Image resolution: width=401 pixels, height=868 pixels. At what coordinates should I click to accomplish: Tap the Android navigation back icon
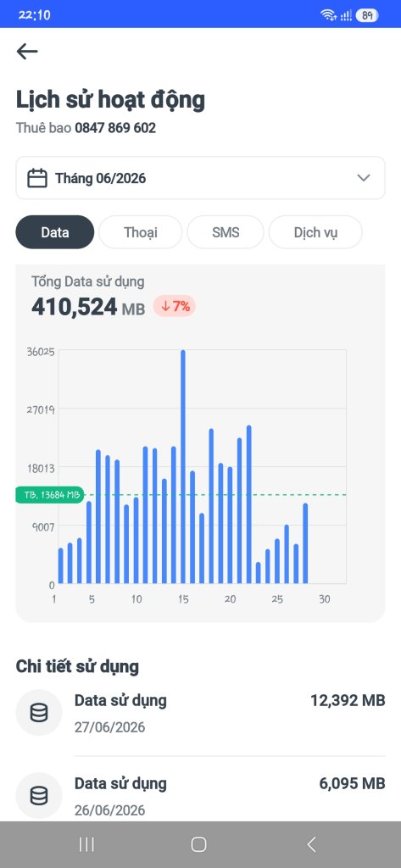point(311,844)
